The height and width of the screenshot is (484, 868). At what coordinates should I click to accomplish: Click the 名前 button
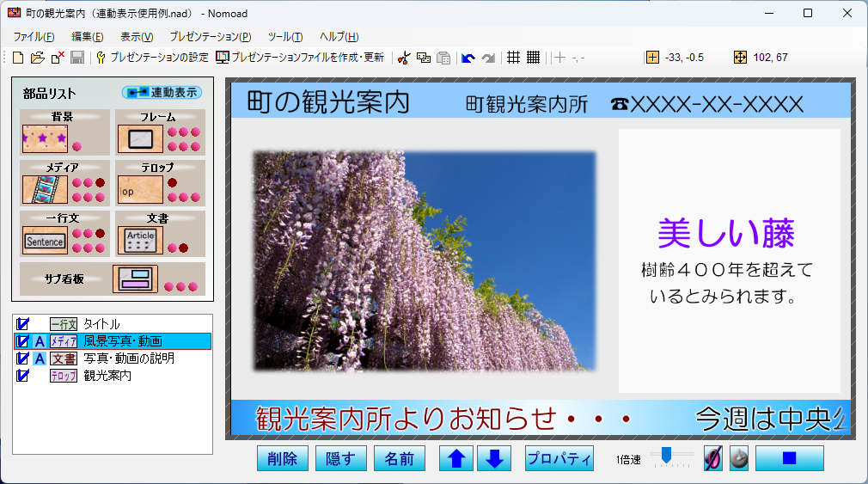click(400, 458)
